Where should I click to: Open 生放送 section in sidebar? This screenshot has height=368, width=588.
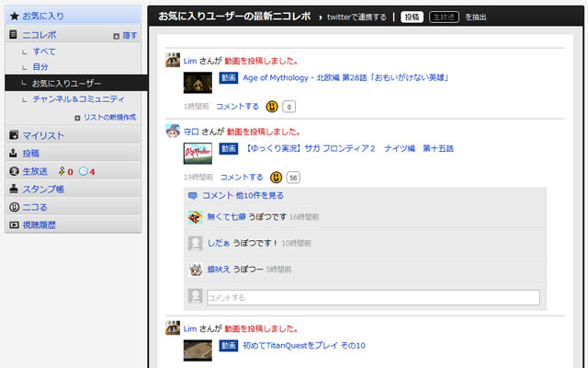tap(35, 171)
